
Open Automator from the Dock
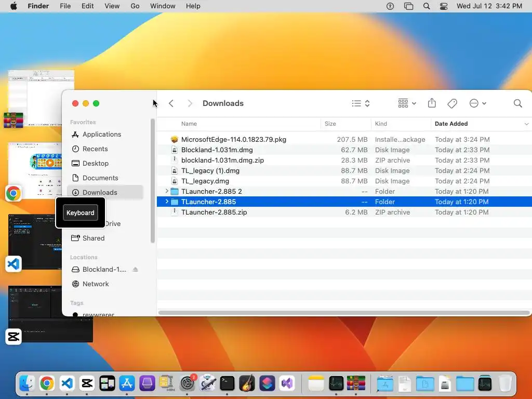[x=207, y=383]
